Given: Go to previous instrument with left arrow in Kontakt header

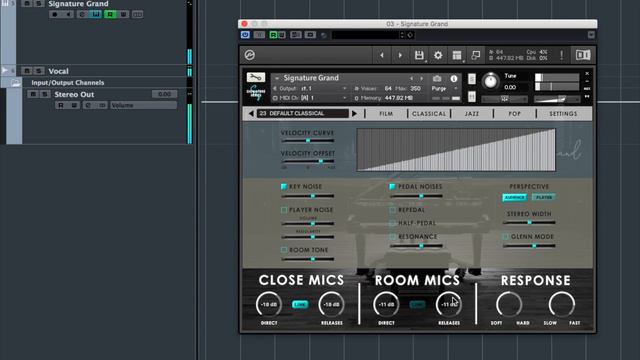Looking at the screenshot, I should (382, 55).
